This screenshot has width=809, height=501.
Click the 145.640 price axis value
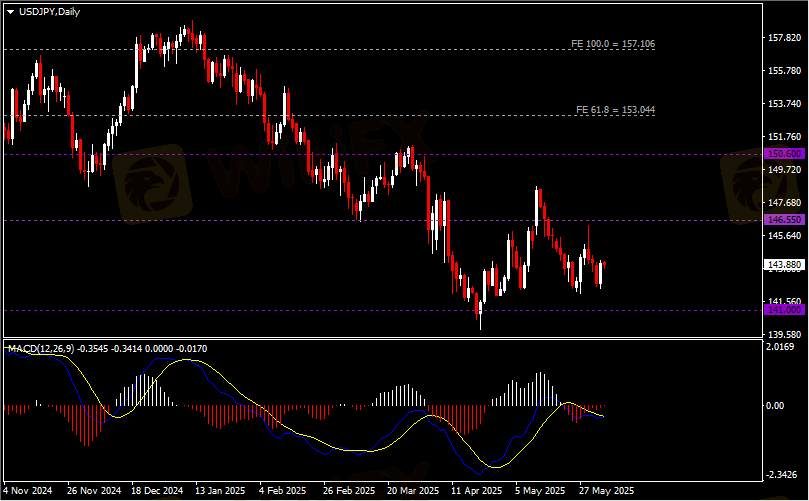785,236
